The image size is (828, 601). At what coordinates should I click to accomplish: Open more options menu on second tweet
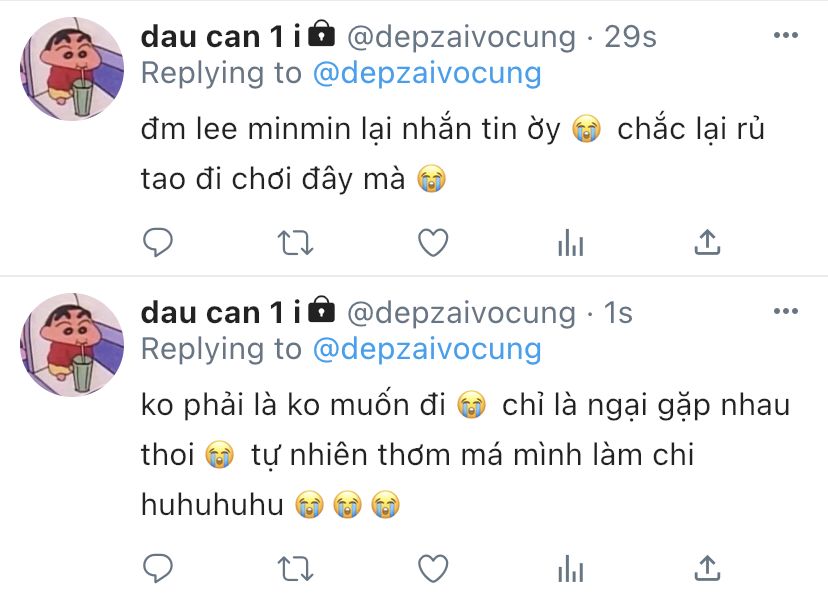pos(786,311)
